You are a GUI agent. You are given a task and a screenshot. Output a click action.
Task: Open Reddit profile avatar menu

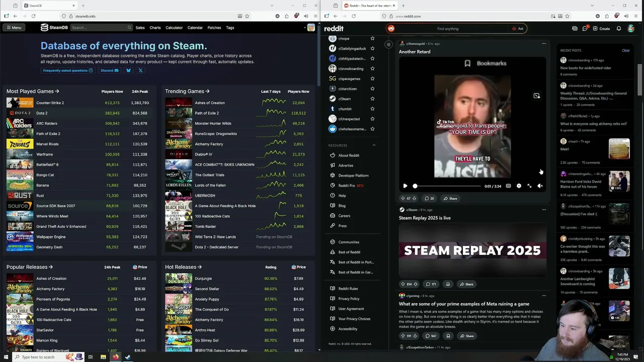tap(631, 29)
